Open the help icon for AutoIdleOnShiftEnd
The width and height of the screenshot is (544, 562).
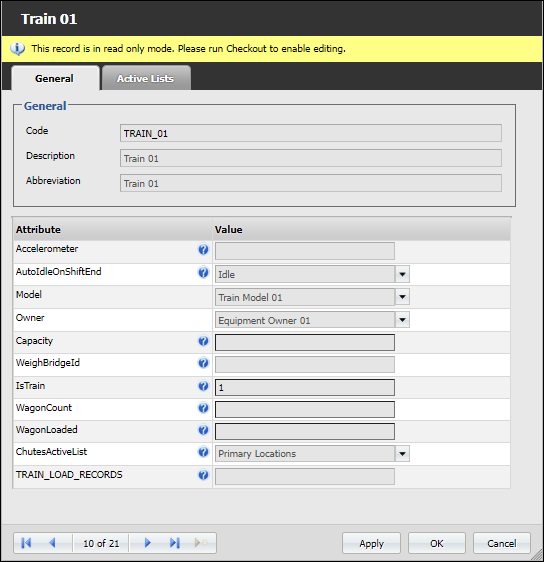(x=203, y=273)
